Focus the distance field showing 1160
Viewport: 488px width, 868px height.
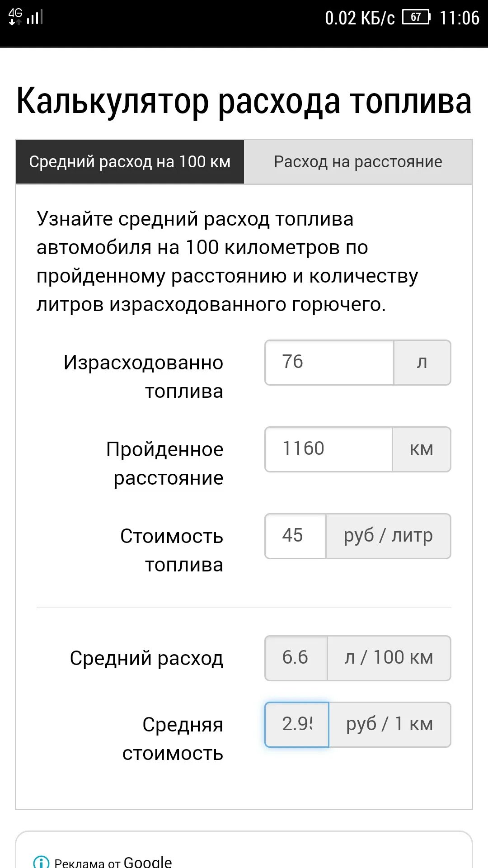pyautogui.click(x=328, y=449)
